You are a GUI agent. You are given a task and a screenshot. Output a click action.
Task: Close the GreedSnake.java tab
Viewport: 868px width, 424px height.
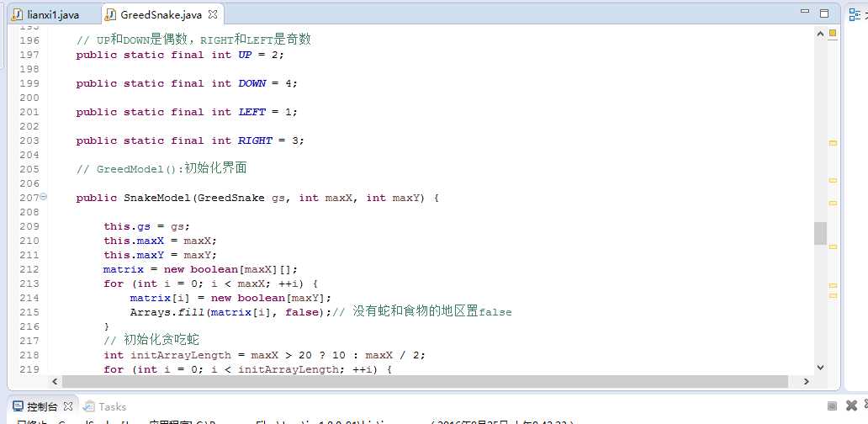tap(213, 14)
